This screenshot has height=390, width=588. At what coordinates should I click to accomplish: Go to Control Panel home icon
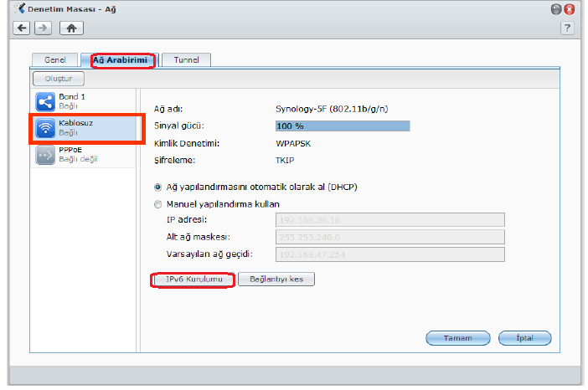coord(72,28)
